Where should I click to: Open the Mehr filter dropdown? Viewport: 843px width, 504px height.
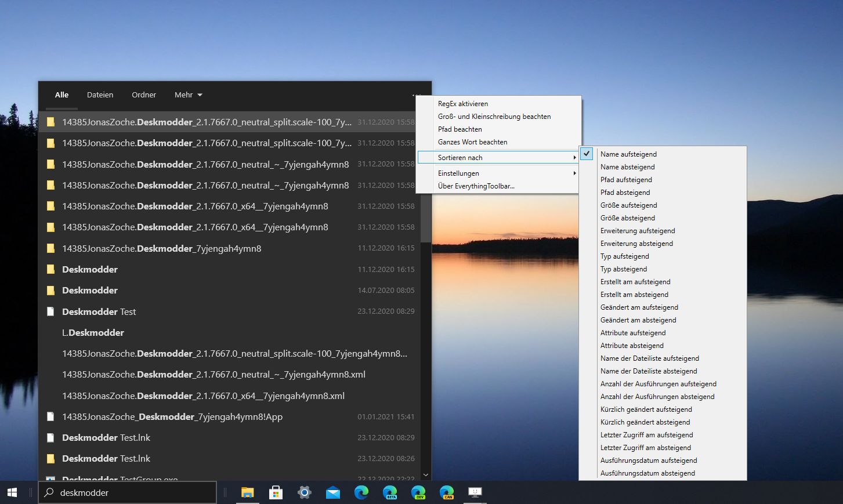point(188,95)
